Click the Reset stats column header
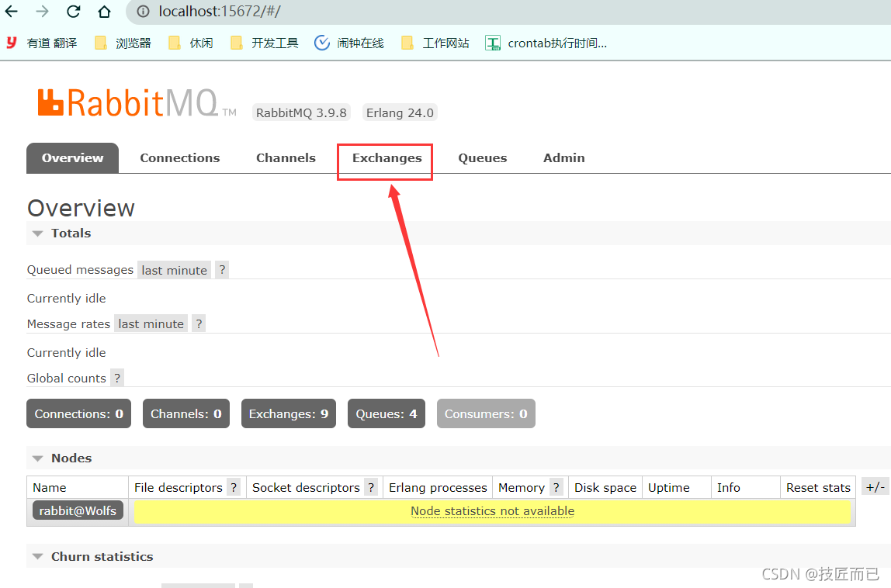The height and width of the screenshot is (588, 891). 818,487
